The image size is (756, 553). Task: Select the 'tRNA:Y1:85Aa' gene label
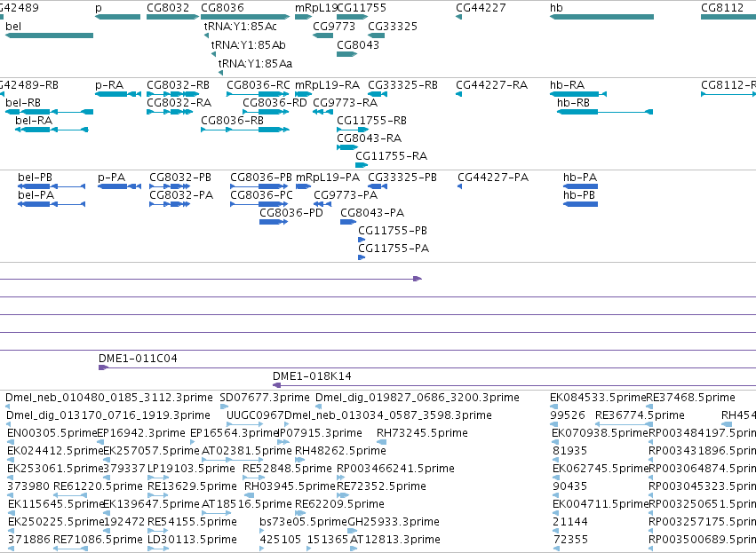click(255, 64)
